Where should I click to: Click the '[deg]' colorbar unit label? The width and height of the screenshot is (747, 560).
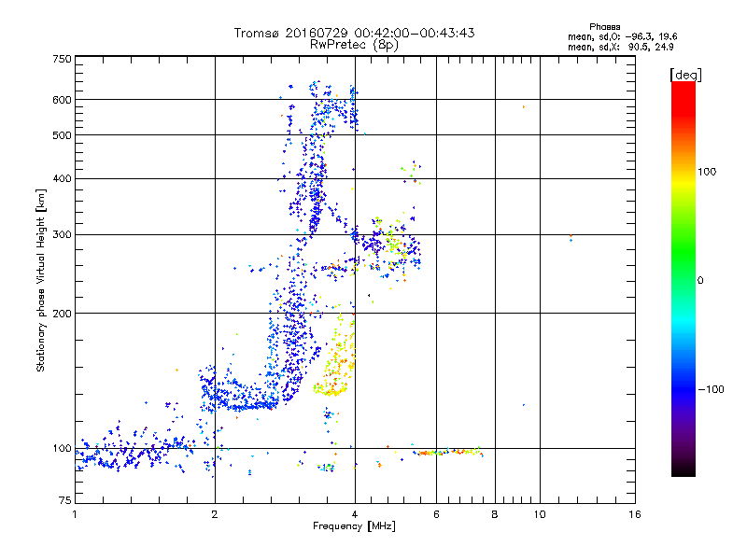(x=685, y=75)
